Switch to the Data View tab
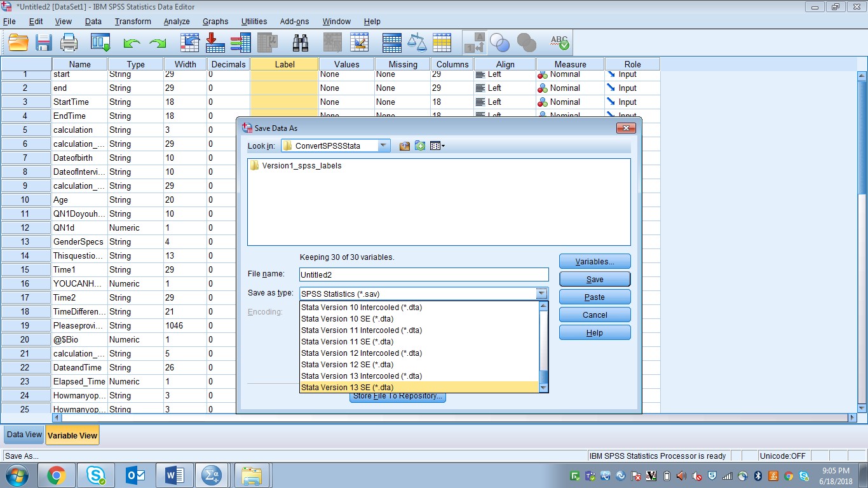The image size is (868, 488). (x=23, y=435)
